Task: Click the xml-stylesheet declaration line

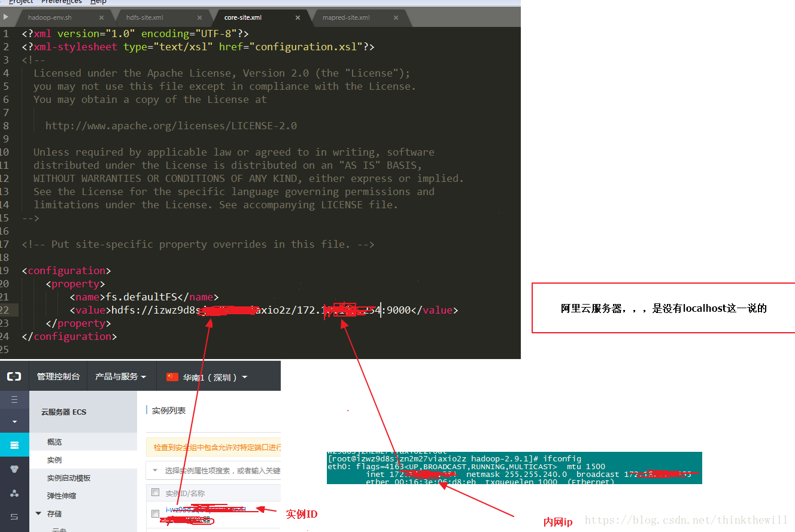Action: [198, 47]
